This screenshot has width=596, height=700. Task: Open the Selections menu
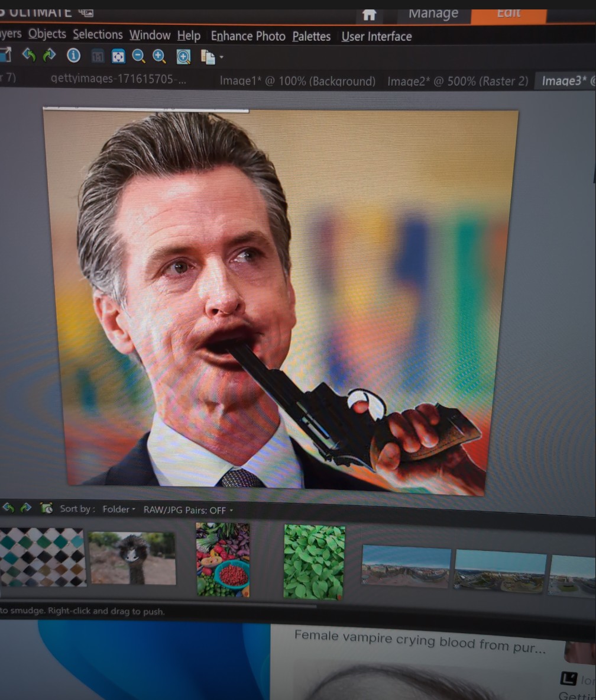pyautogui.click(x=98, y=34)
